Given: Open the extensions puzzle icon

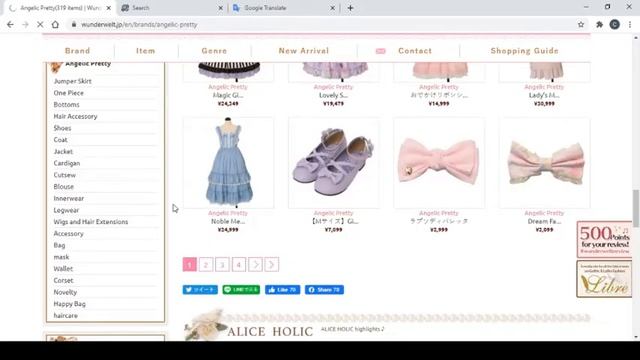Looking at the screenshot, I should pyautogui.click(x=599, y=24).
